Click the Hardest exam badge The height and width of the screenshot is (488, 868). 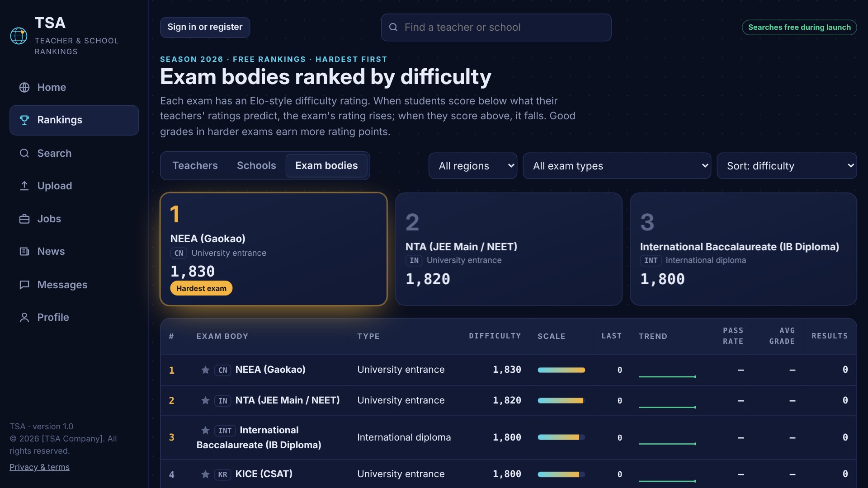201,288
